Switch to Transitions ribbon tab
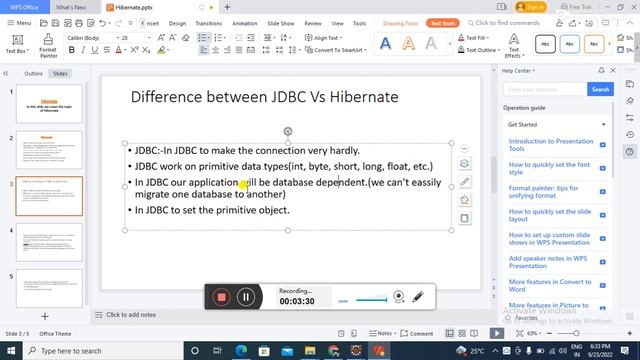This screenshot has width=640, height=360. (209, 23)
